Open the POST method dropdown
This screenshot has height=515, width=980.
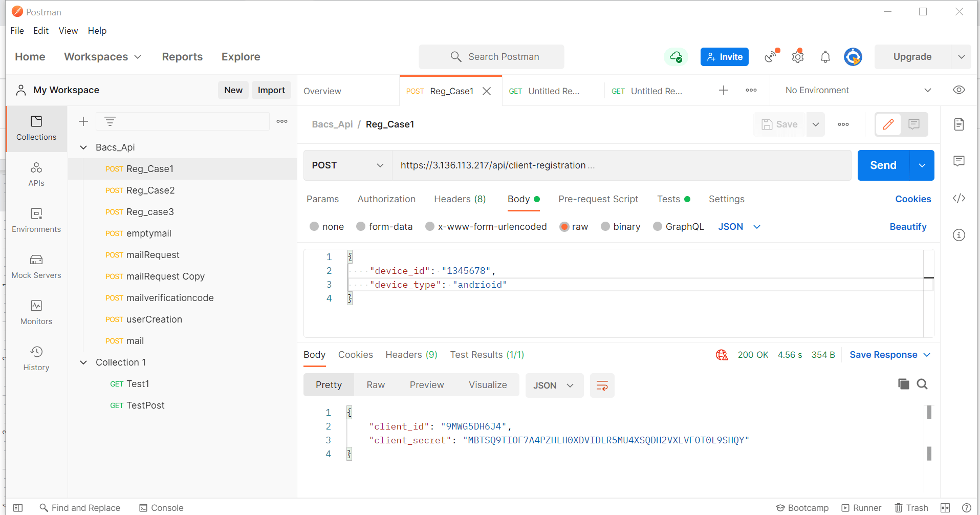[347, 165]
